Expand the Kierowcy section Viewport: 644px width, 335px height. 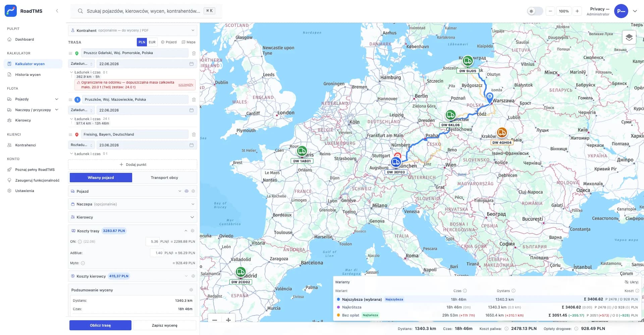pos(132,217)
